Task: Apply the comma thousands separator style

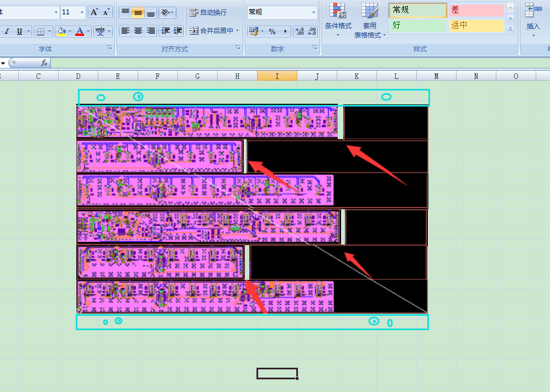Action: (285, 31)
